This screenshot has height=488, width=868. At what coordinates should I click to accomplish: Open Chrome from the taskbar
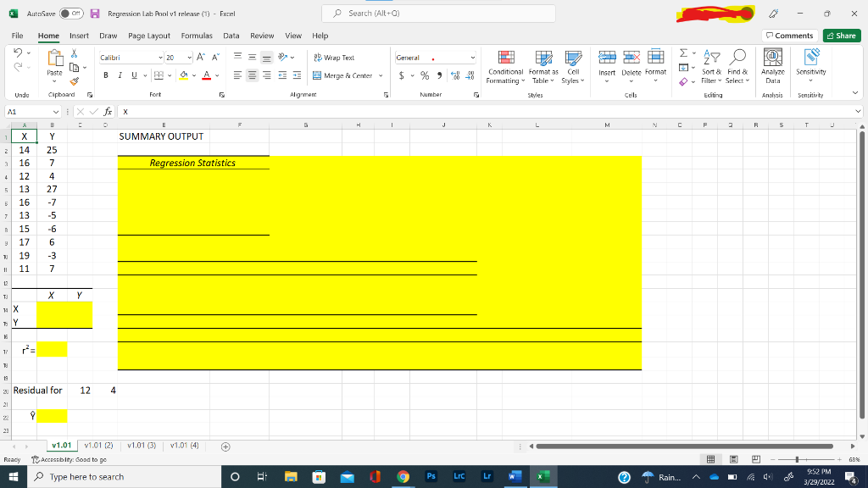click(x=403, y=476)
